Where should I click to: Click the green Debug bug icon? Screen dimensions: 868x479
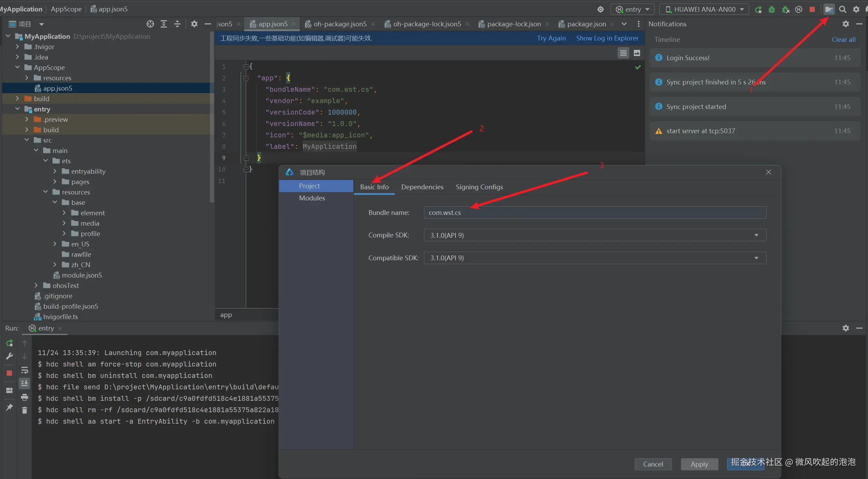coord(772,9)
